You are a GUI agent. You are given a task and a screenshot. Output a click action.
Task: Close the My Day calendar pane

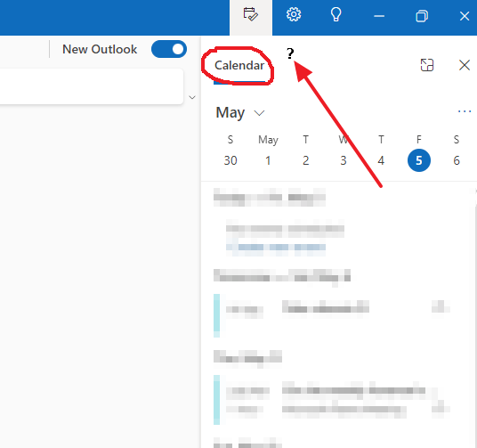(465, 65)
